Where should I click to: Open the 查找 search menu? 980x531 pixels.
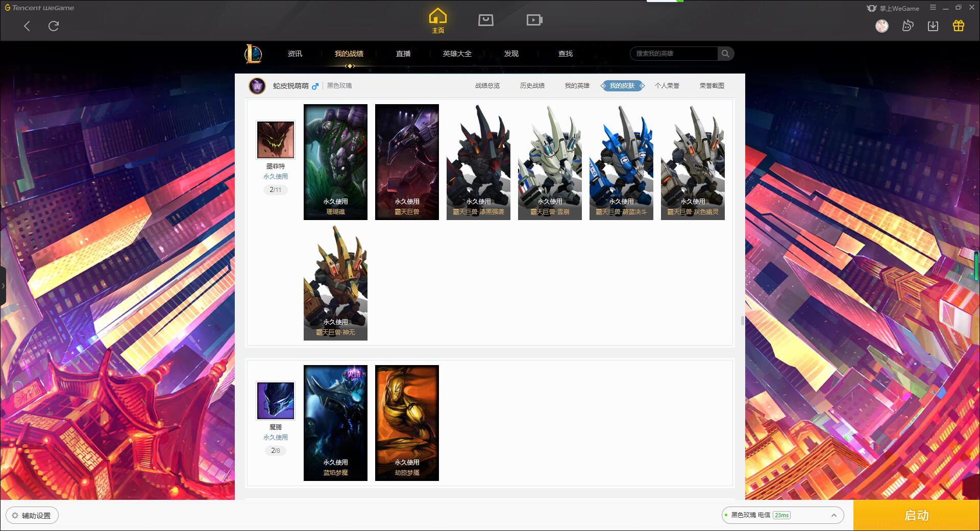click(x=566, y=54)
